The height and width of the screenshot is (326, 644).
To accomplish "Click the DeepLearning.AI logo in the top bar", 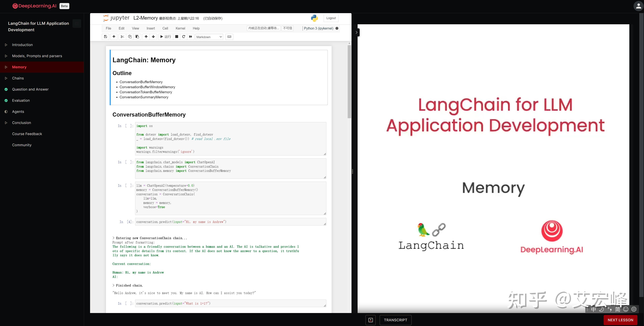I will [x=35, y=6].
